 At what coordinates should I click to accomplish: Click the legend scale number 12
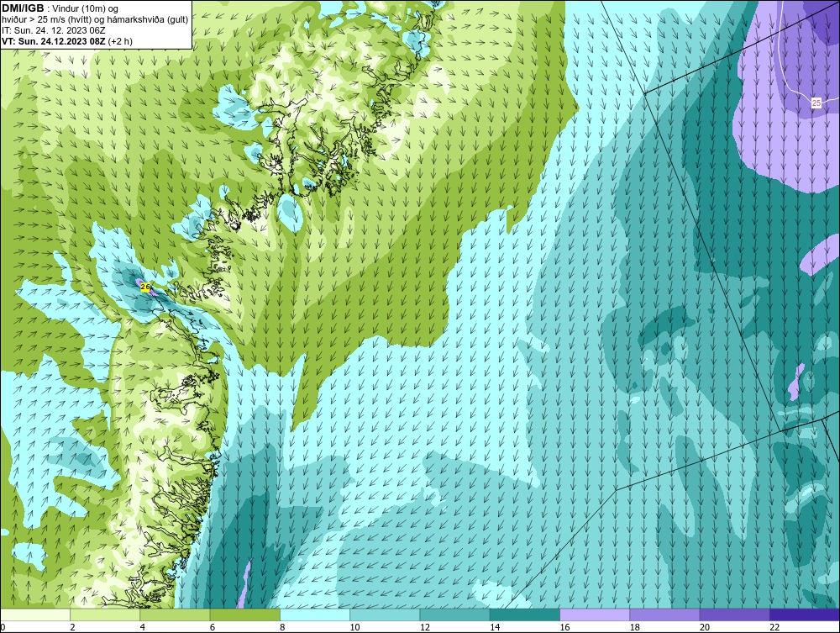click(x=425, y=628)
